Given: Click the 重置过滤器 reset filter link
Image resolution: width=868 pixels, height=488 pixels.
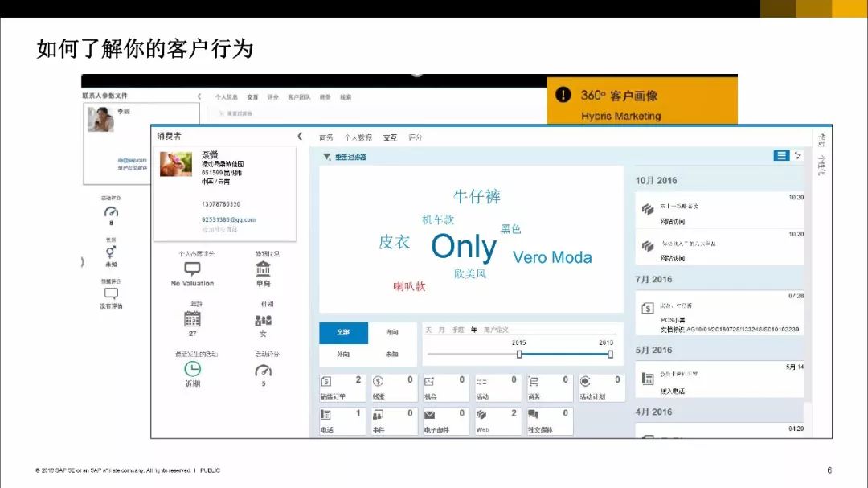Looking at the screenshot, I should [350, 158].
